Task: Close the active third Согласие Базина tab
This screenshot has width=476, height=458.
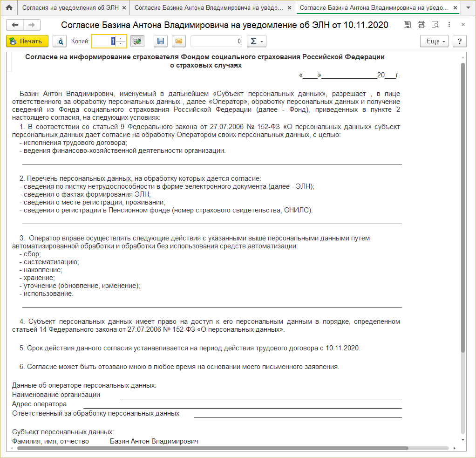Action: (455, 8)
